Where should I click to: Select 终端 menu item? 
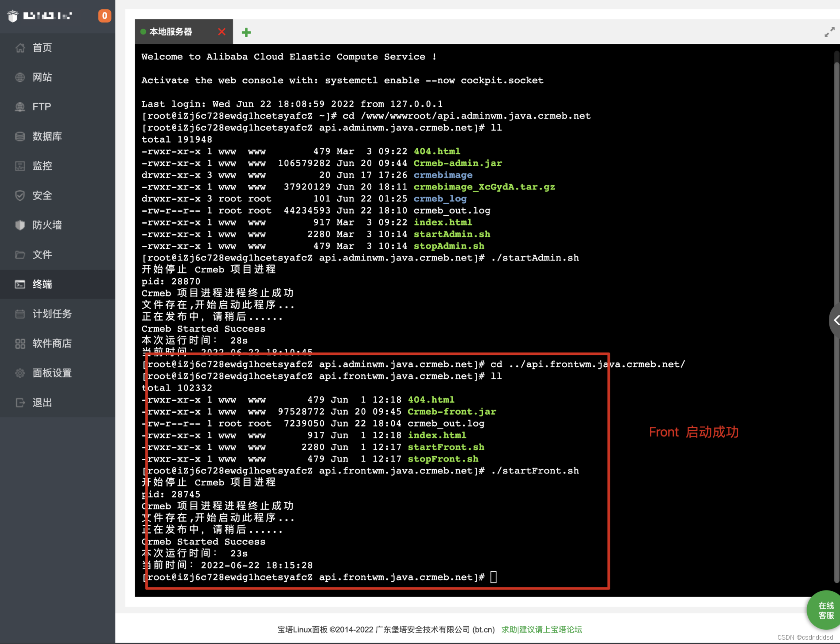(x=58, y=284)
